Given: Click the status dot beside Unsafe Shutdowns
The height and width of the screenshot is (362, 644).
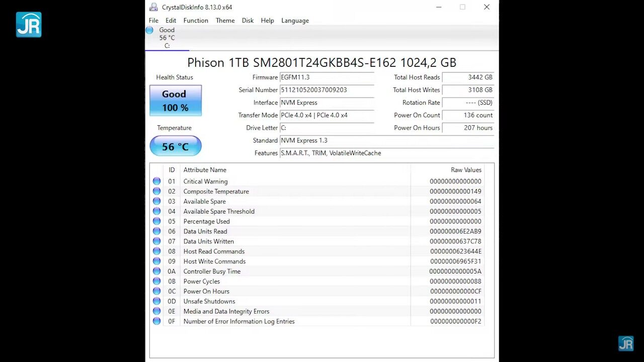Looking at the screenshot, I should tap(156, 301).
